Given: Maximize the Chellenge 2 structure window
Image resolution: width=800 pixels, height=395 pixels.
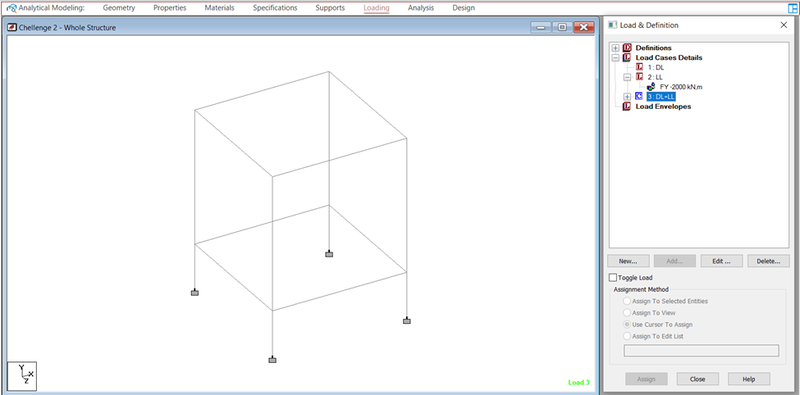Looking at the screenshot, I should pyautogui.click(x=562, y=28).
